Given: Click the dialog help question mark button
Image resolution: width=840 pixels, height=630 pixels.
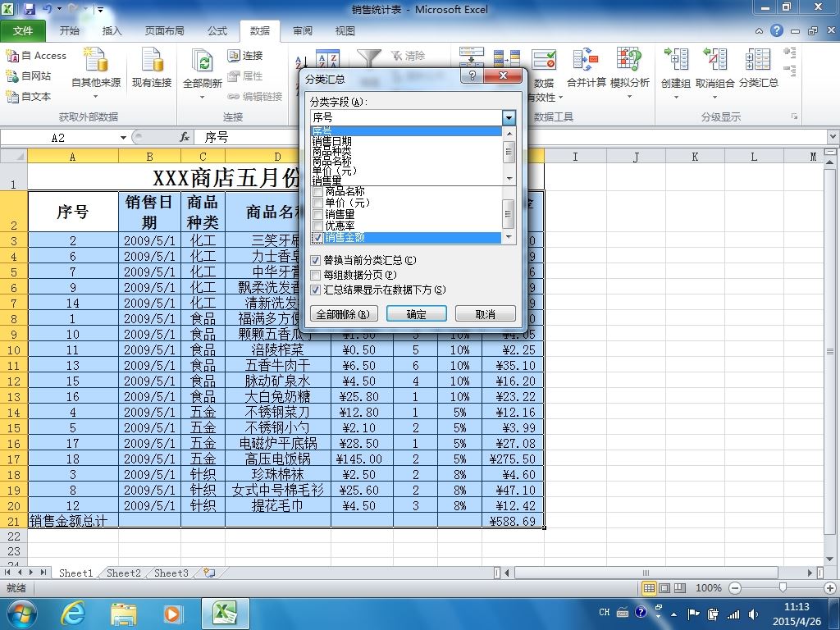Looking at the screenshot, I should coord(472,75).
